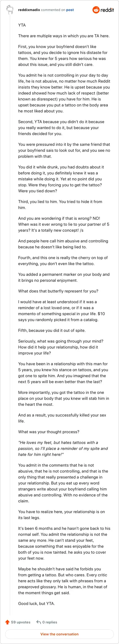Click the "reddit" wordmark text
The height and width of the screenshot is (644, 119).
[x=107, y=10]
